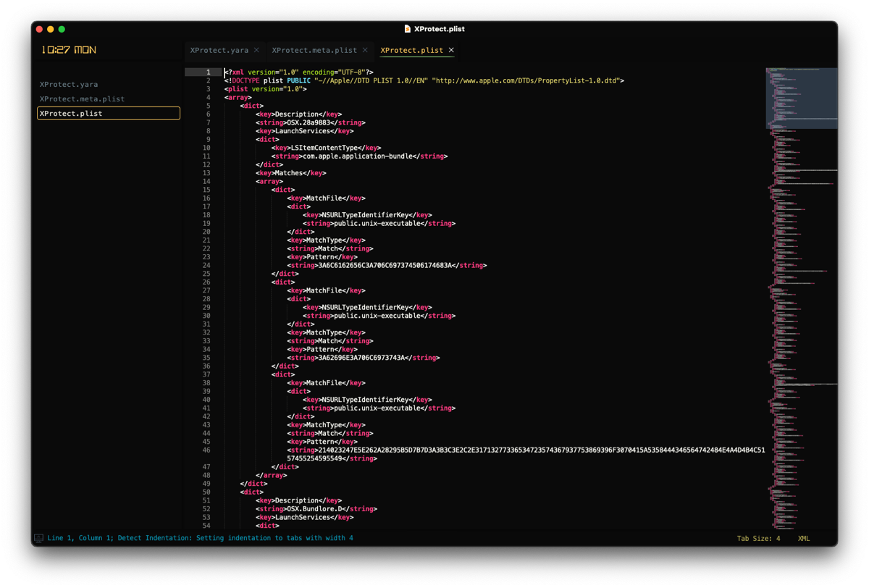The width and height of the screenshot is (869, 588).
Task: Switch to the XProtect.meta.plist tab
Action: [314, 50]
